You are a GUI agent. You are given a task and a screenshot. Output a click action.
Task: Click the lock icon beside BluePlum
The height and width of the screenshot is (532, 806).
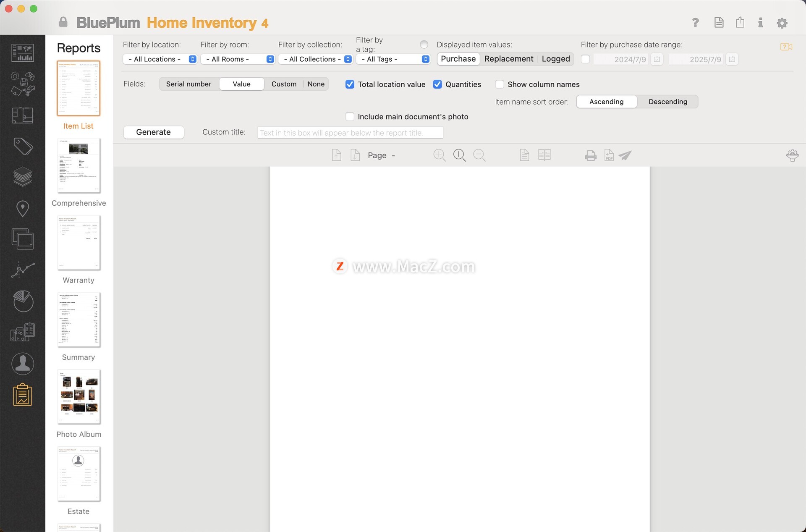coord(63,22)
